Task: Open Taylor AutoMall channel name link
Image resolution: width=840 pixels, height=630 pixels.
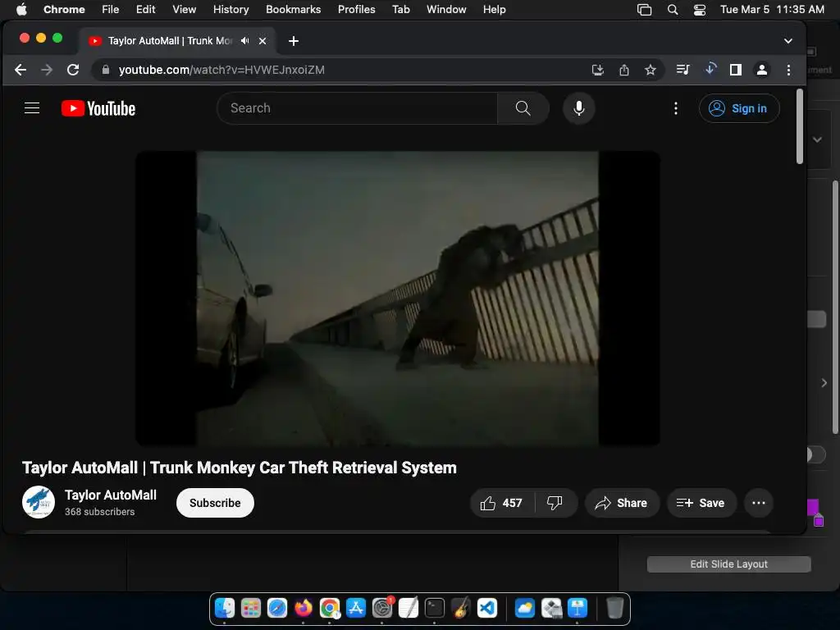Action: tap(111, 495)
